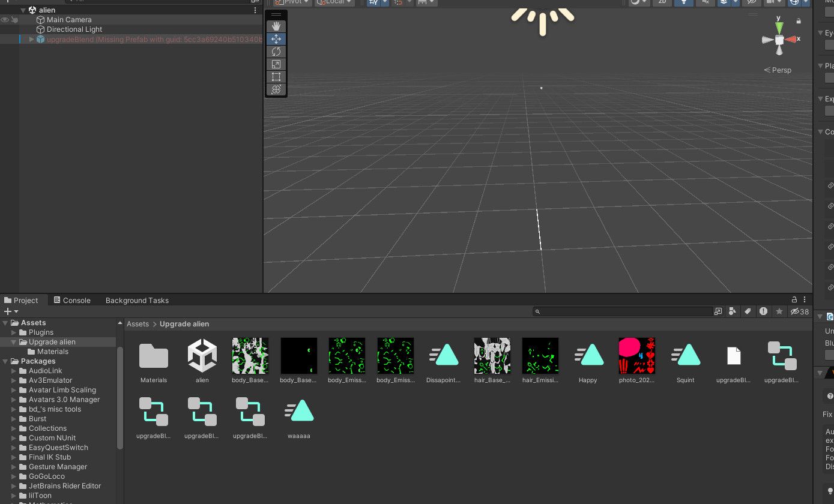The height and width of the screenshot is (504, 834).
Task: Go to Assets in the breadcrumb path
Action: pos(137,324)
